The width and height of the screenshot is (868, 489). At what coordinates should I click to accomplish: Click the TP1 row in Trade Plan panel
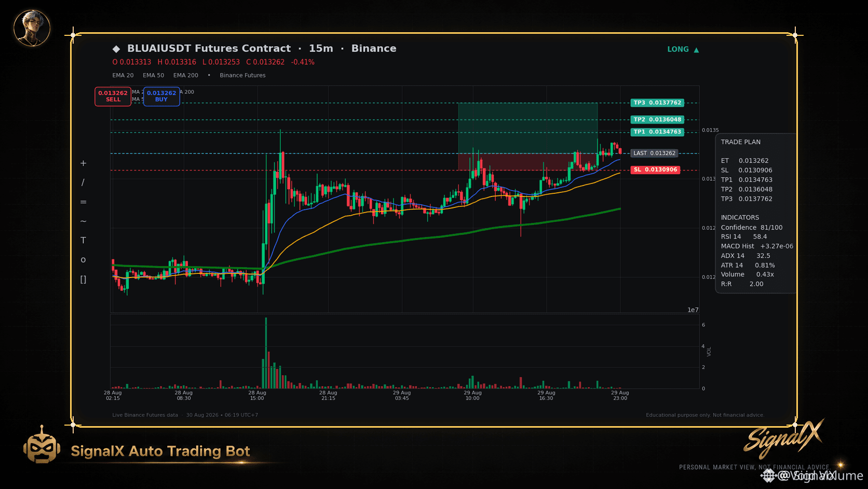coord(747,180)
